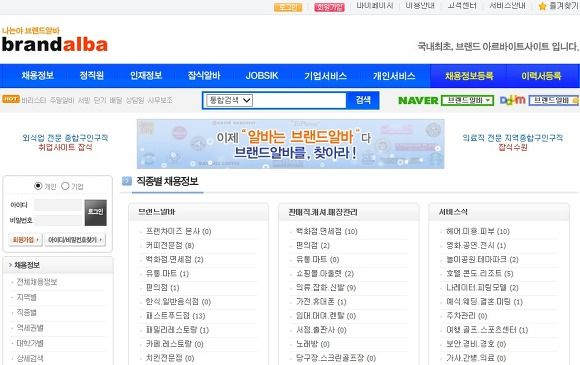The image size is (580, 365).
Task: Click the 브랜드알바 center banner
Action: pyautogui.click(x=290, y=144)
